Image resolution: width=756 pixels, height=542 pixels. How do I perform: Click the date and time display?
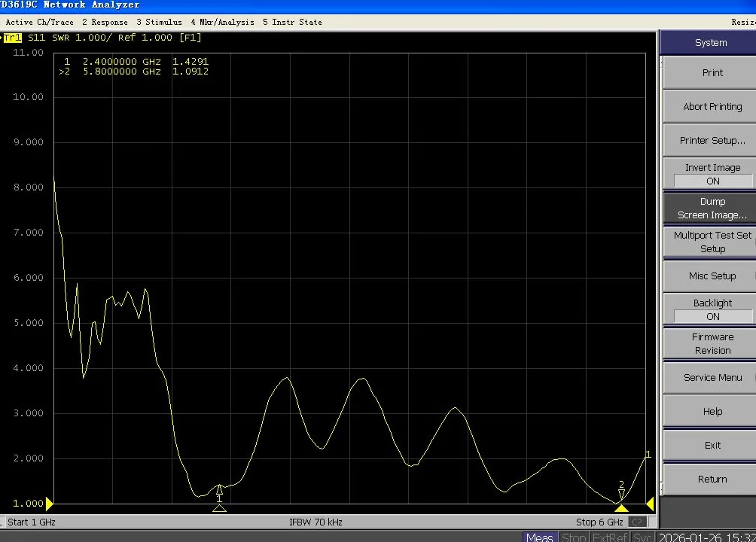click(706, 537)
